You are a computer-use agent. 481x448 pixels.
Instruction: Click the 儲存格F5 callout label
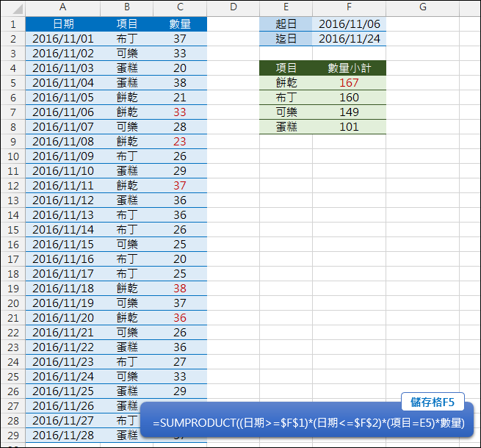(433, 402)
